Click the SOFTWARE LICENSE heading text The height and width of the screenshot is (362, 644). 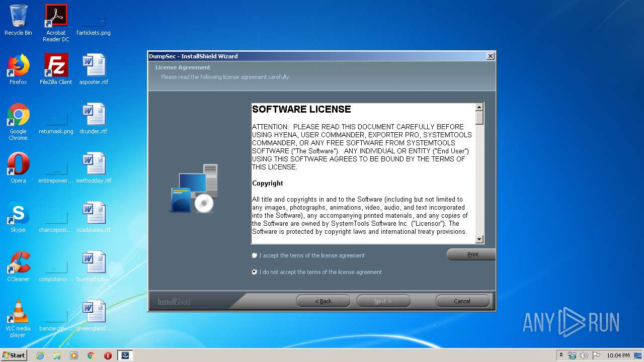(x=301, y=109)
